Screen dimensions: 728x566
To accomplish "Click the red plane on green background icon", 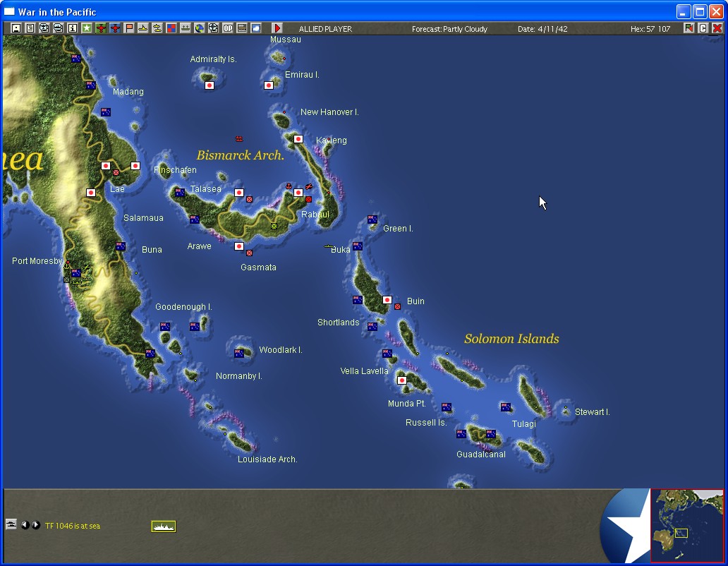I will coord(101,28).
